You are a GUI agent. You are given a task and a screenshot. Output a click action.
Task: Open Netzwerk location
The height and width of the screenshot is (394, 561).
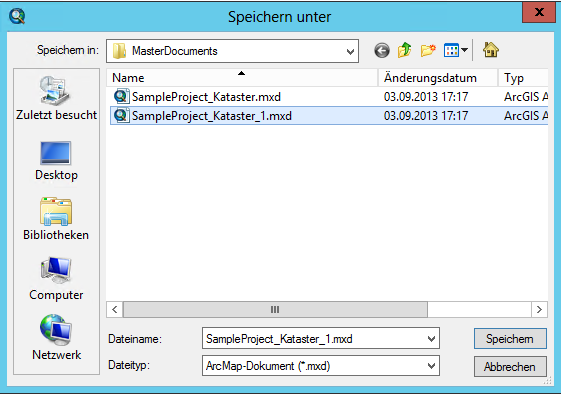coord(56,337)
